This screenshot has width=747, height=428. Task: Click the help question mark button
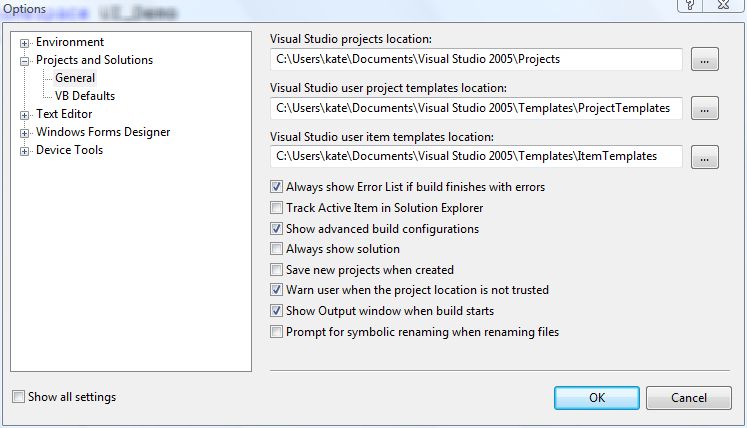pyautogui.click(x=690, y=5)
